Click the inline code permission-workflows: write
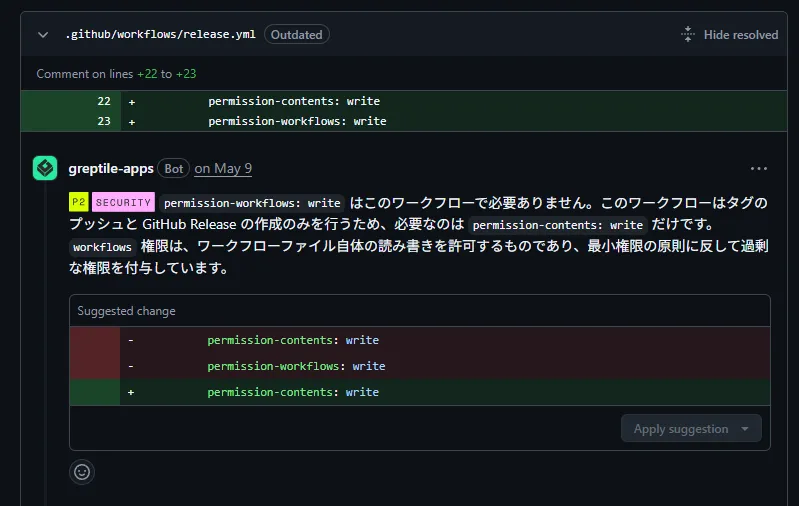This screenshot has height=506, width=799. click(252, 203)
